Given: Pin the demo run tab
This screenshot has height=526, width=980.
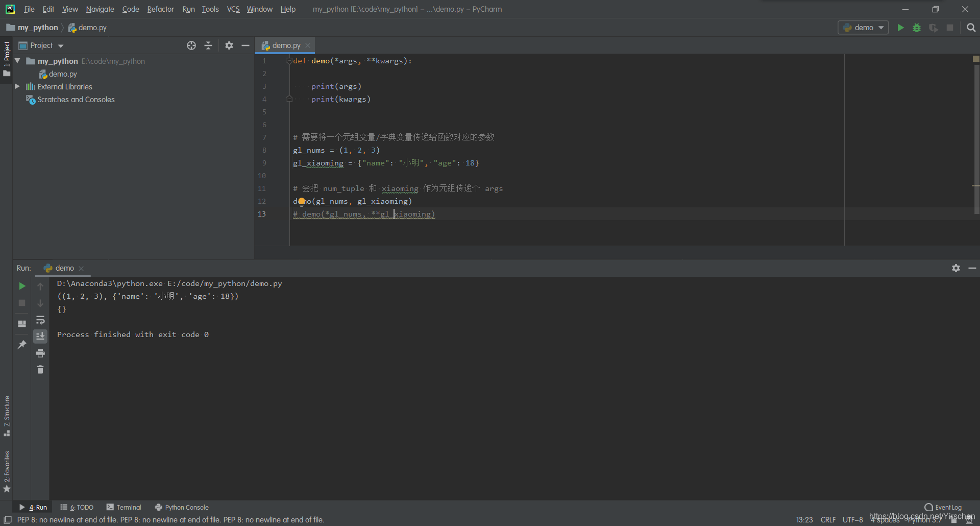Looking at the screenshot, I should (22, 345).
